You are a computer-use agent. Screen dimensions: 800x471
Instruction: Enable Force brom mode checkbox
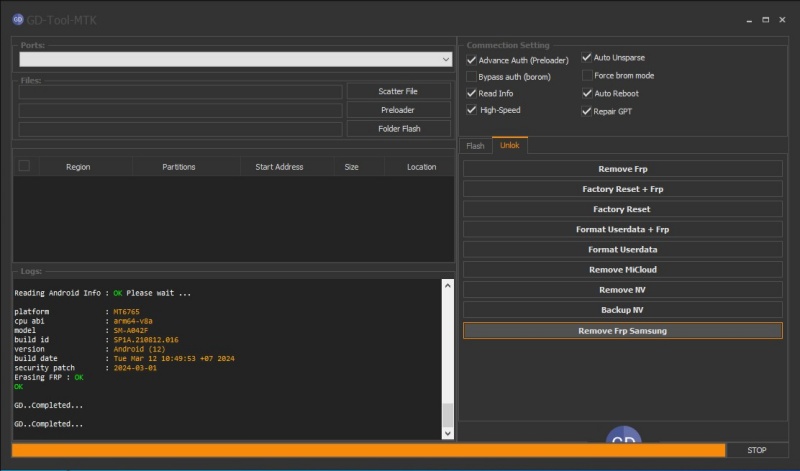click(587, 76)
